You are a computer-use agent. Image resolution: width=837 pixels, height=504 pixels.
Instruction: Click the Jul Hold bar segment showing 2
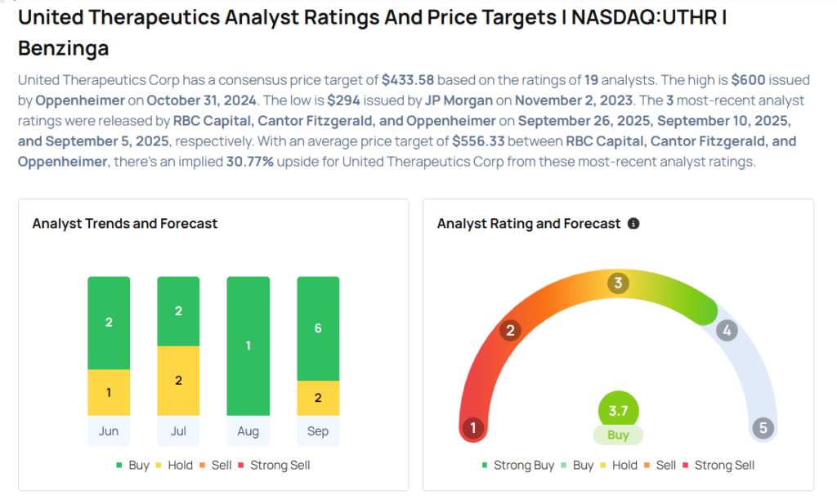point(178,380)
